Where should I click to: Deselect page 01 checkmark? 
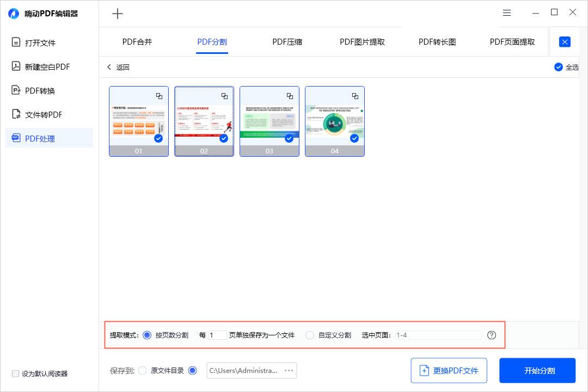click(x=158, y=138)
